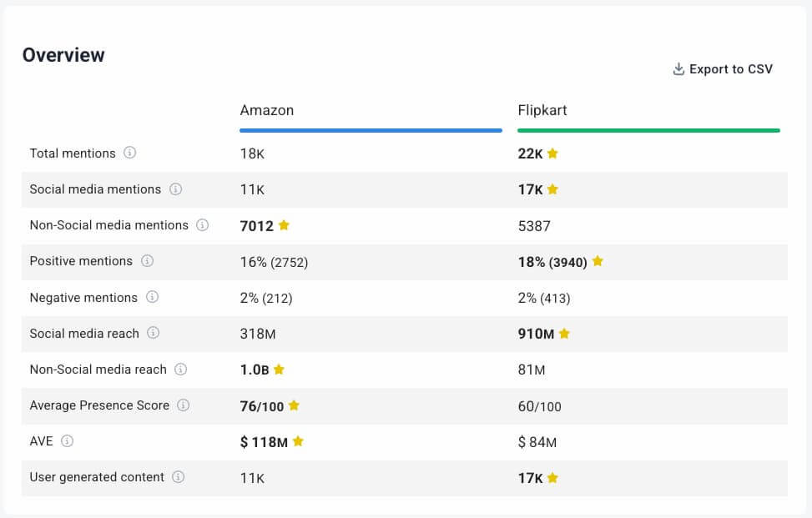Click the Negative mentions info icon
The width and height of the screenshot is (812, 518).
click(152, 297)
